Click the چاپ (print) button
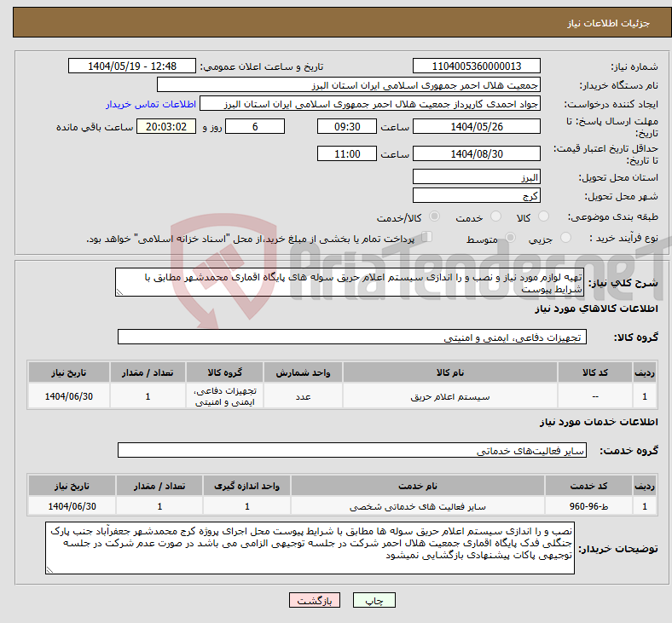 tap(374, 600)
